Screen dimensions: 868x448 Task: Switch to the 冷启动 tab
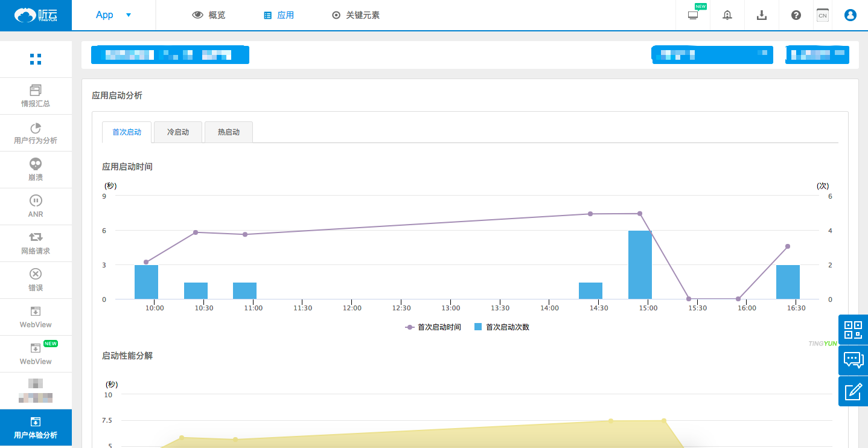pos(178,132)
